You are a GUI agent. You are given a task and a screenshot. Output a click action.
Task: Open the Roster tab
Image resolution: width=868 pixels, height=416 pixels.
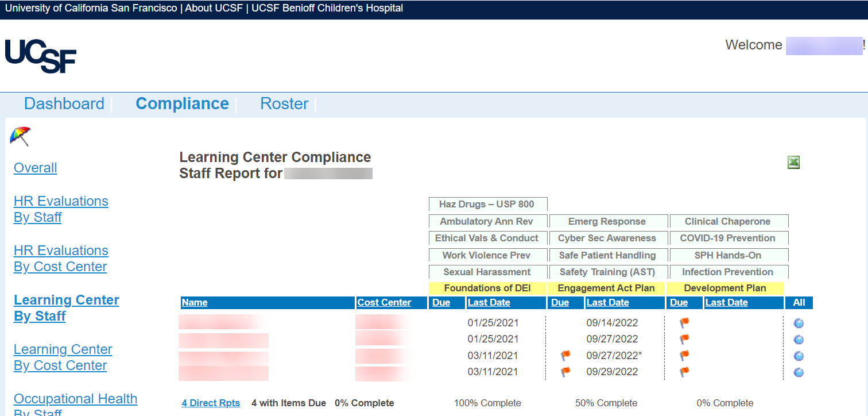coord(284,104)
